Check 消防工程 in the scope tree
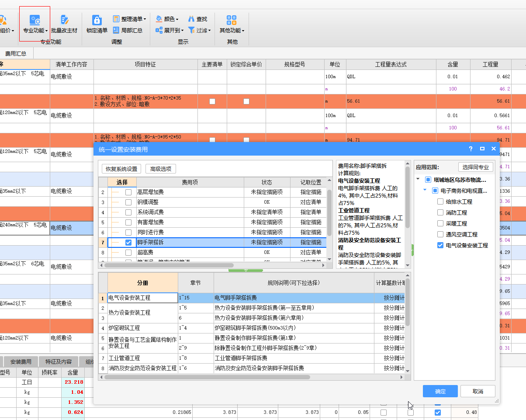 click(440, 212)
